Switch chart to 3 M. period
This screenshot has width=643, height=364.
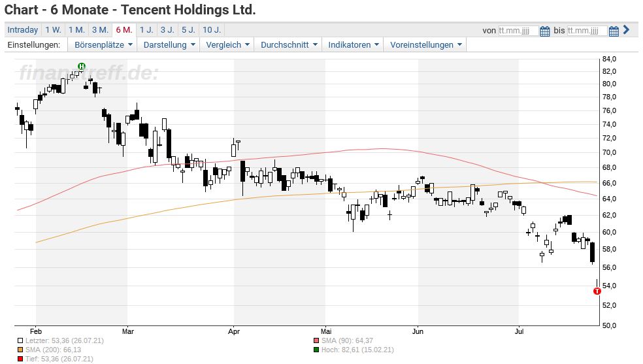pyautogui.click(x=100, y=30)
